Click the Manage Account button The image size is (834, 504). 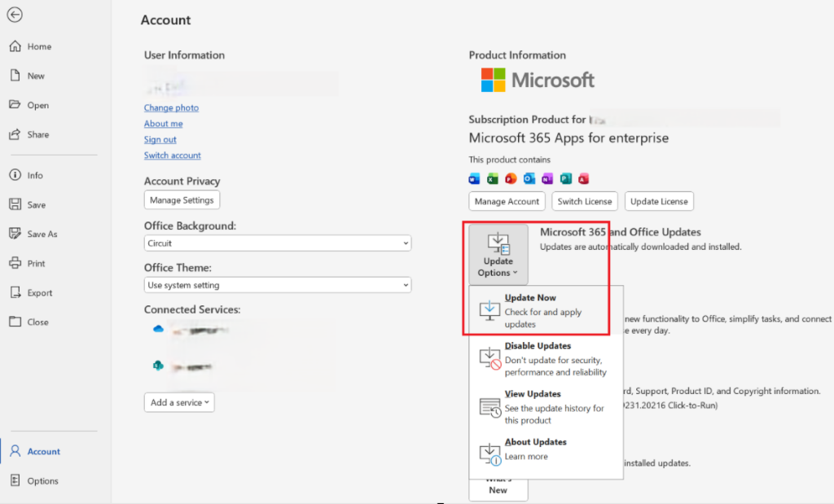click(507, 201)
